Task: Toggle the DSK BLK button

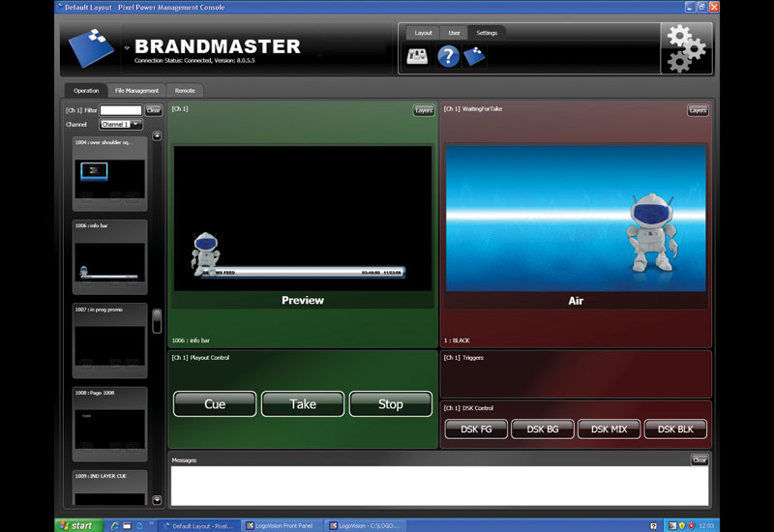Action: coord(675,429)
